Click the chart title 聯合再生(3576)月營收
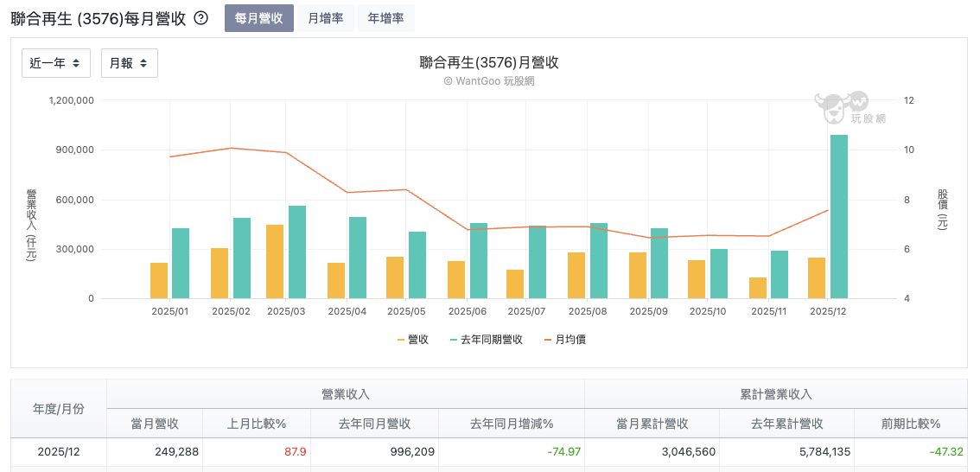Image resolution: width=980 pixels, height=472 pixels. tap(489, 62)
